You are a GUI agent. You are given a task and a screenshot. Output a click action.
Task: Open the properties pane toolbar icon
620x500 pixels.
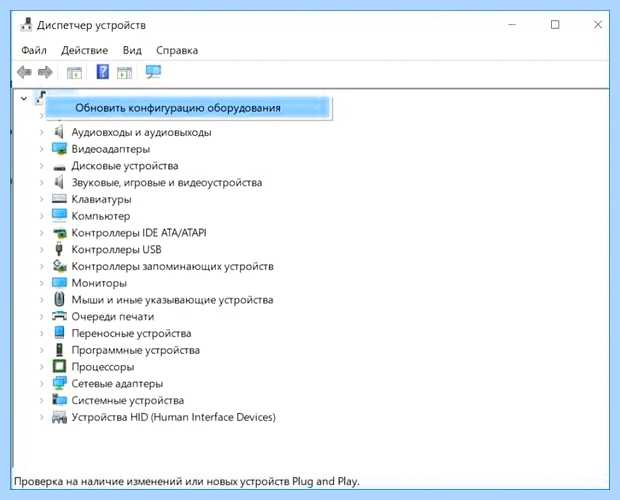point(74,73)
